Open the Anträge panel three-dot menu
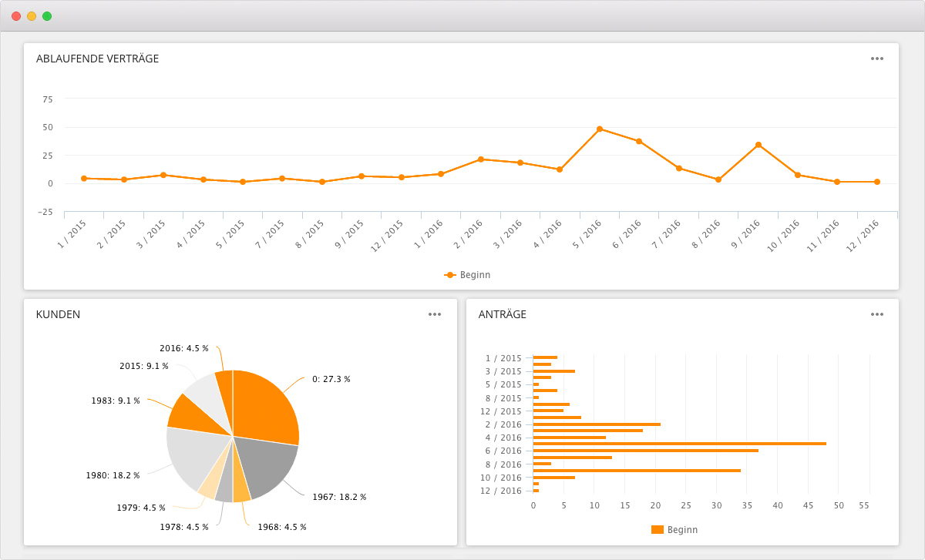The image size is (925, 560). tap(876, 314)
